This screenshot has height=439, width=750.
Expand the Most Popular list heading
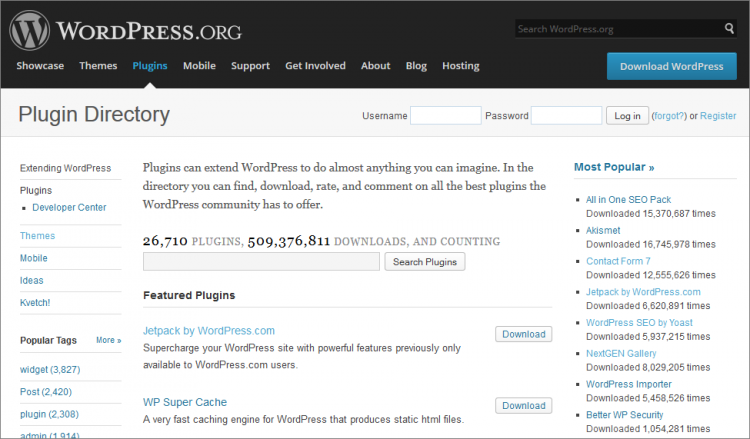point(614,167)
